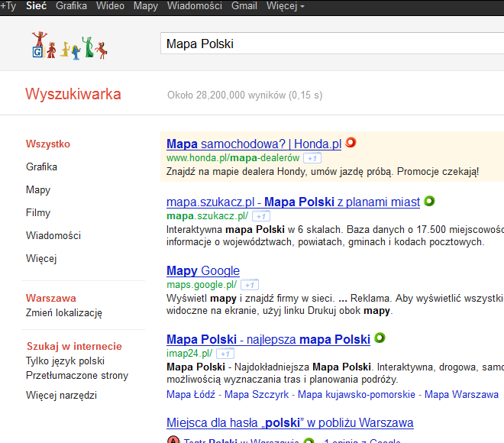
Task: Expand Więcej in sidebar filters
Action: click(x=41, y=259)
